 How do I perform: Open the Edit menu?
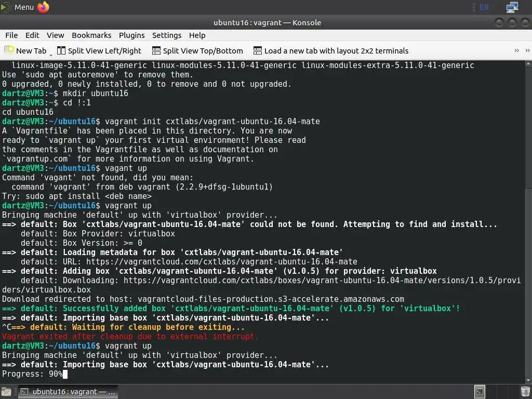tap(32, 35)
